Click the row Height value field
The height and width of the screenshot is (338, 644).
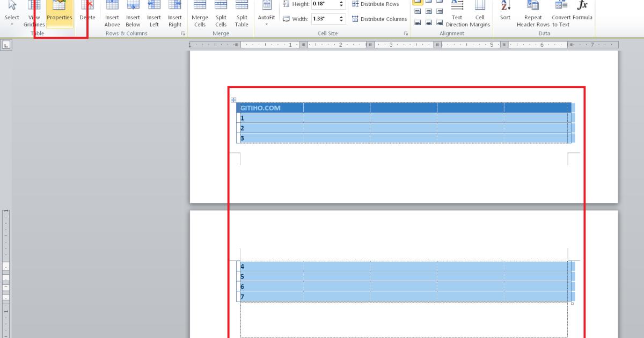324,4
